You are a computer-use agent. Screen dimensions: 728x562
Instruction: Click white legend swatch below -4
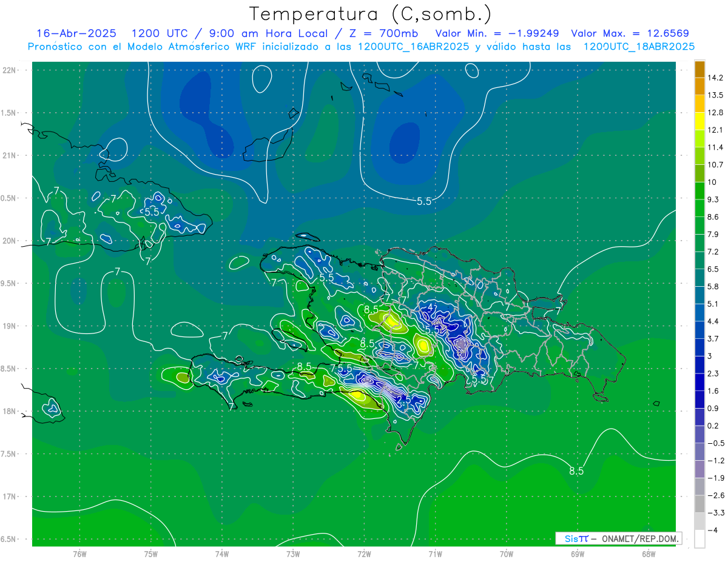[699, 539]
